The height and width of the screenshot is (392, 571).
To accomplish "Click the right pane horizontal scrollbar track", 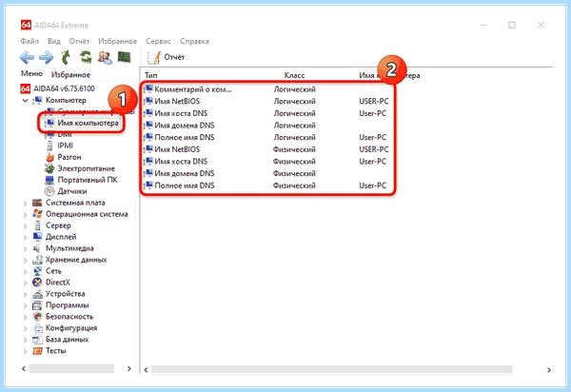I will pyautogui.click(x=332, y=369).
